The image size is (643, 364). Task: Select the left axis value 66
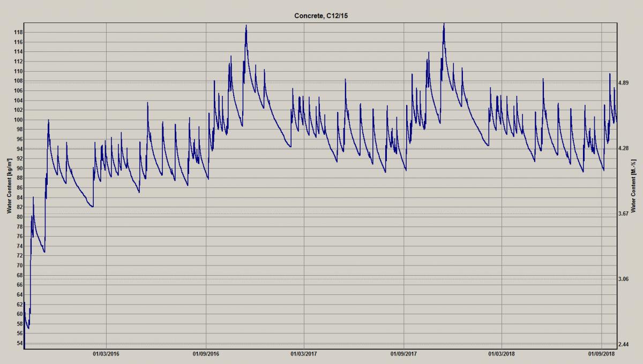pyautogui.click(x=19, y=285)
